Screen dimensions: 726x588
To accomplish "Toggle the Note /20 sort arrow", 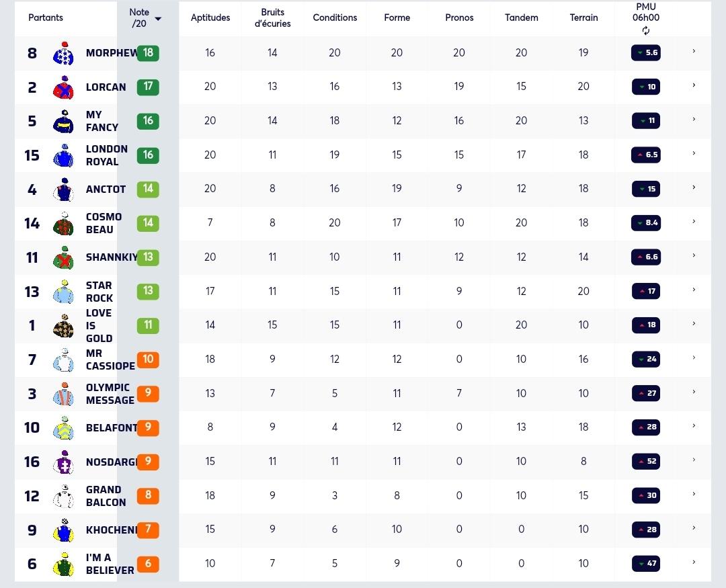I will 158,19.
